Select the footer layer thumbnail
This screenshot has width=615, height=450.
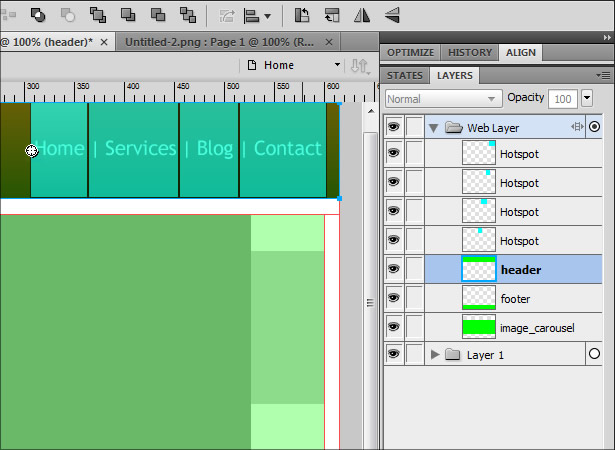pyautogui.click(x=479, y=298)
